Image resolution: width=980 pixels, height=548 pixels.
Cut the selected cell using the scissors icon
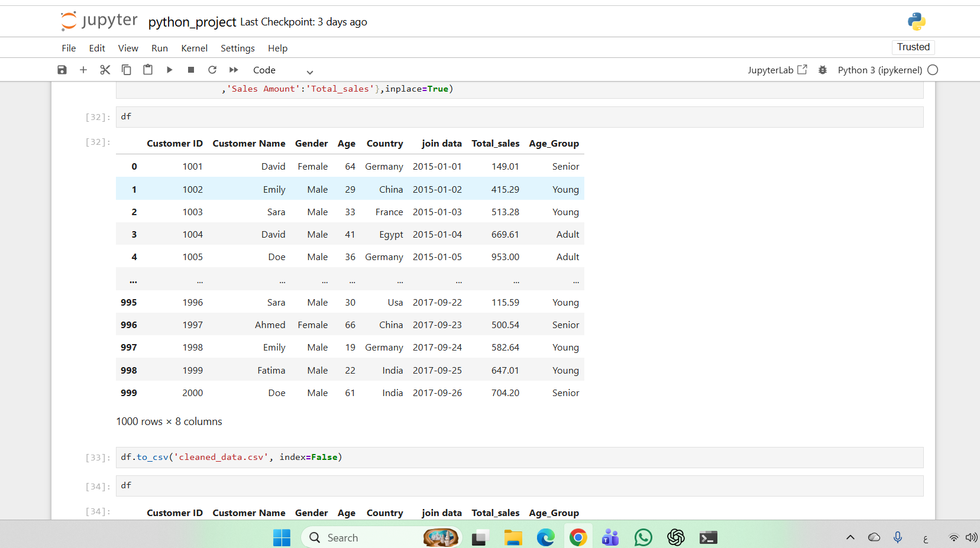pyautogui.click(x=105, y=70)
